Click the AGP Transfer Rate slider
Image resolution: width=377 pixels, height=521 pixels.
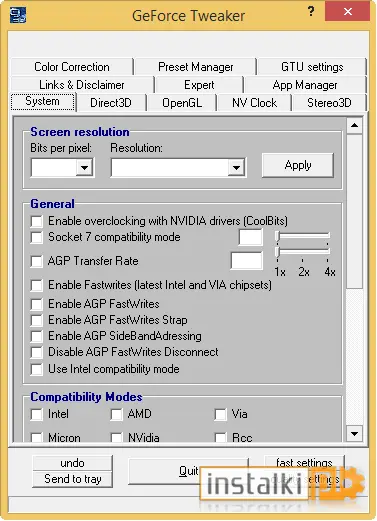click(303, 251)
